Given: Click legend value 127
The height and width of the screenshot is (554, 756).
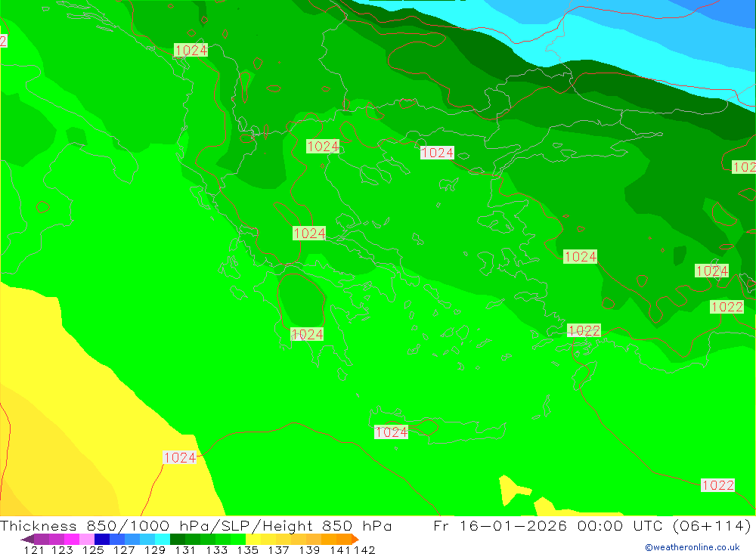Looking at the screenshot, I should coord(124,549).
